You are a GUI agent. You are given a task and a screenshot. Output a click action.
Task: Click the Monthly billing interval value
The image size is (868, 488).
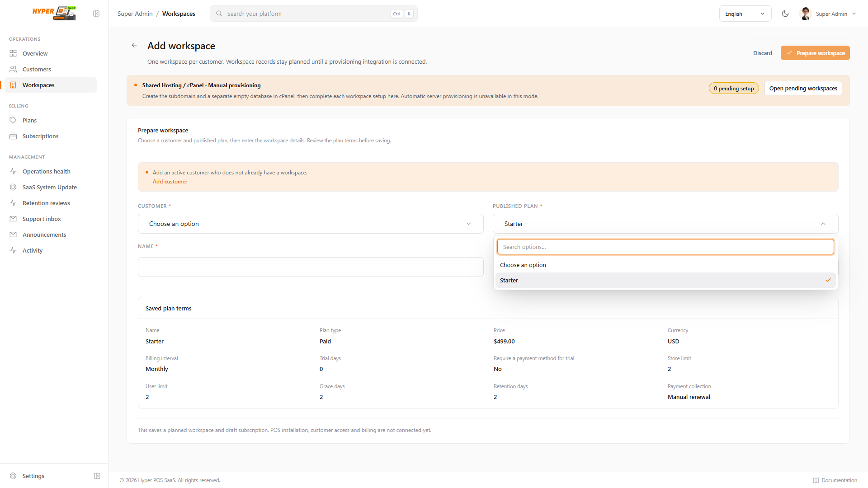pyautogui.click(x=156, y=369)
